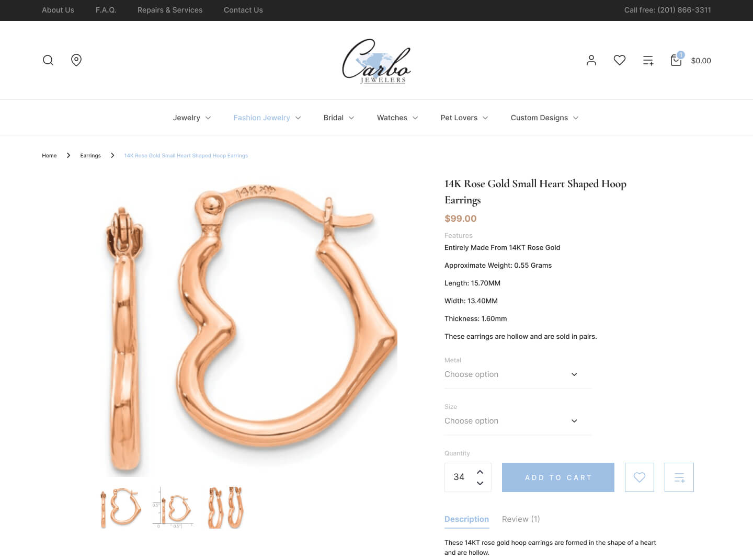Open the shopping cart bag icon

point(676,60)
